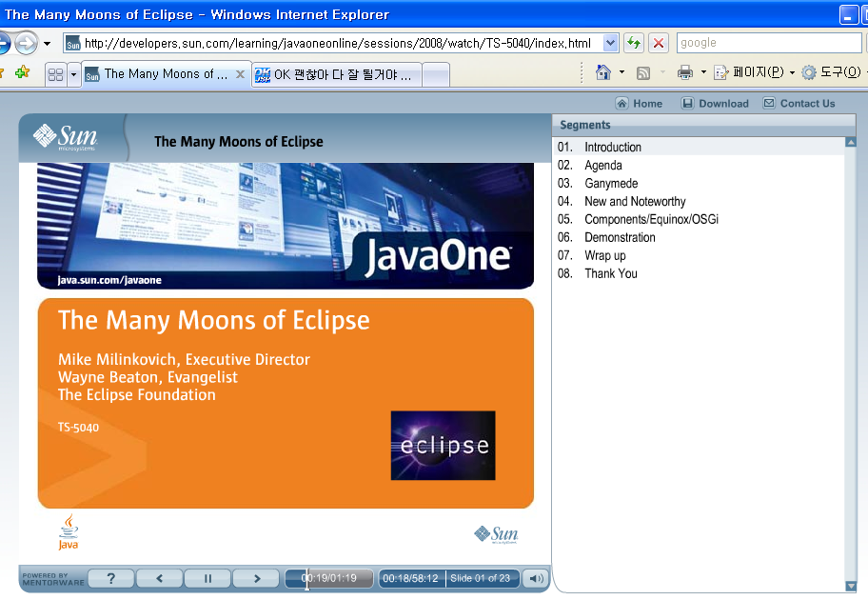Switch to The Many Moons of Eclipse tab
This screenshot has width=868, height=600.
tap(158, 74)
